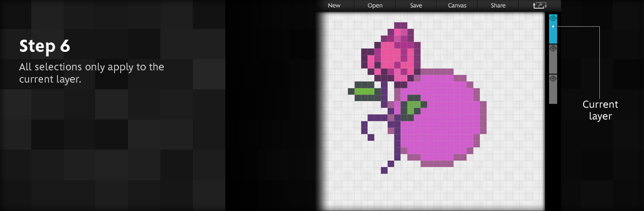
Task: Click Open in the top menu bar
Action: click(375, 6)
